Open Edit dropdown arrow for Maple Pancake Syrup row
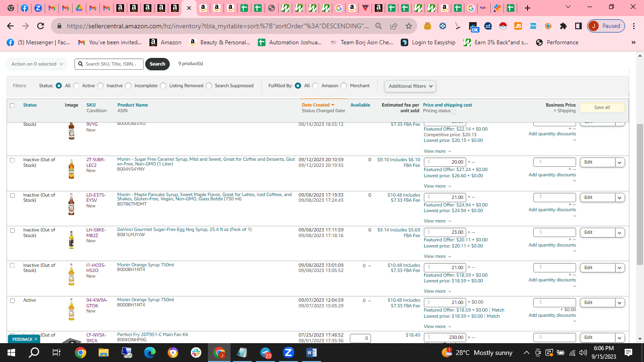The image size is (644, 362). 620,197
